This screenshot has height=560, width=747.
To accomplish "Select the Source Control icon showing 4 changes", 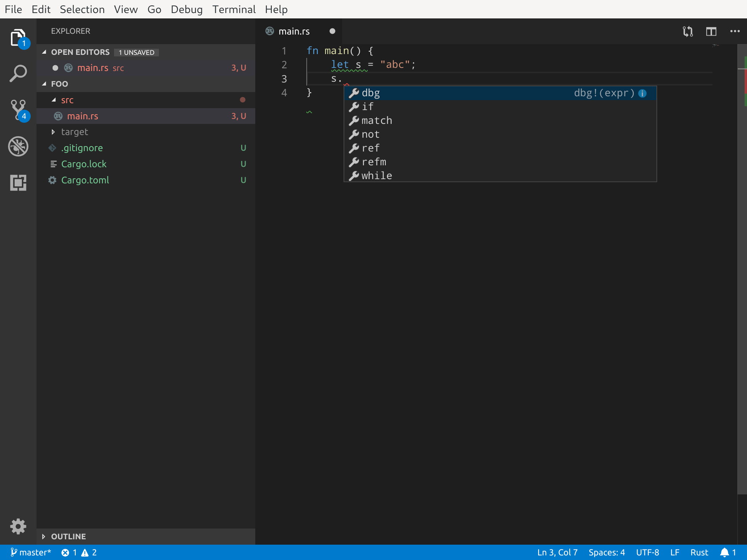I will [18, 109].
